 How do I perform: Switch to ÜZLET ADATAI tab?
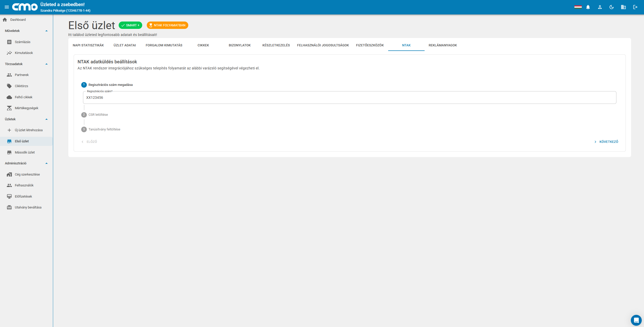pos(125,45)
